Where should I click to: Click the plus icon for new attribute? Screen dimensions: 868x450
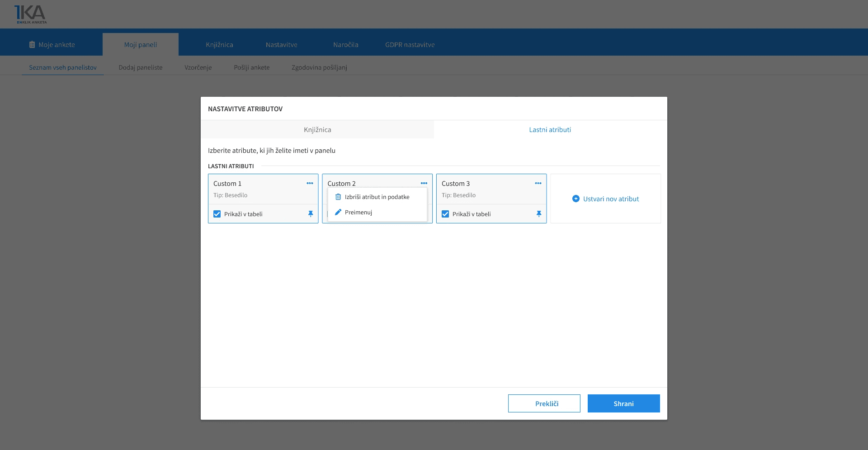576,199
